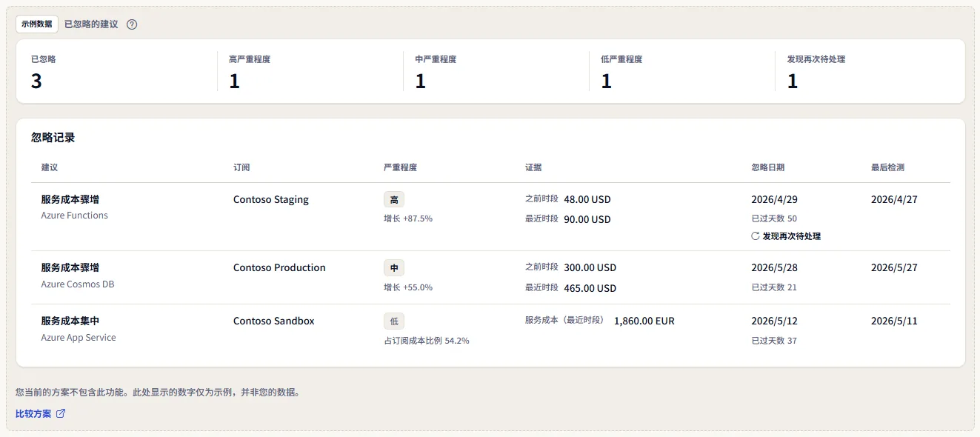Click the 高 severity badge

pos(394,199)
